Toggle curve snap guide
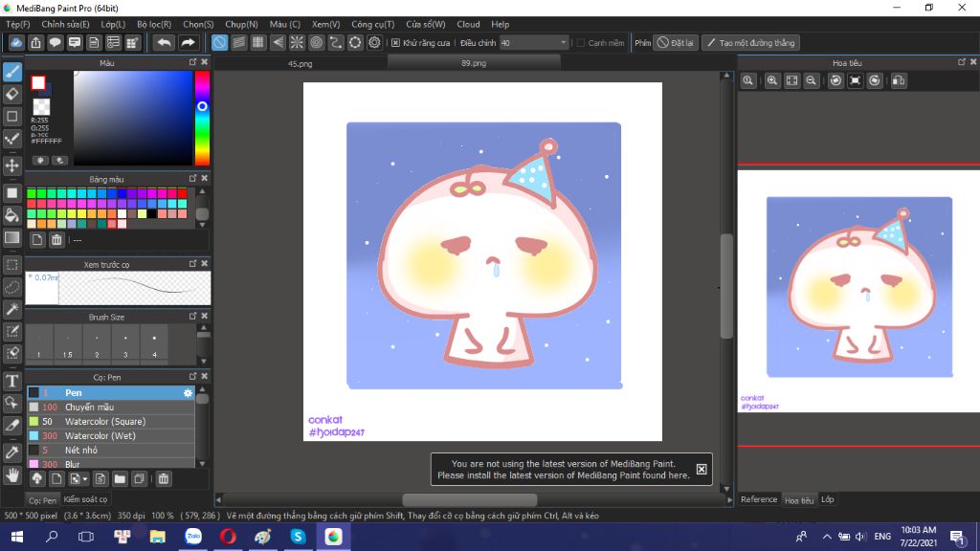980x551 pixels. coord(336,42)
